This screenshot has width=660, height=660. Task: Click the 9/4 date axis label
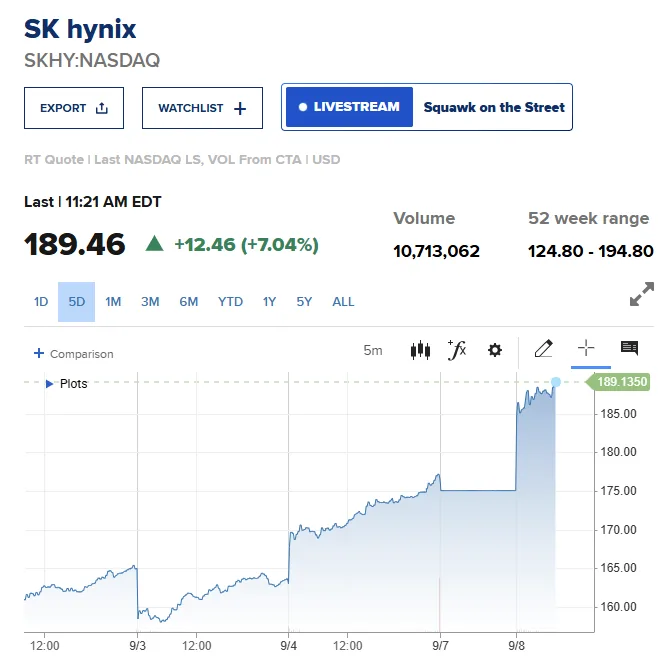tap(288, 646)
